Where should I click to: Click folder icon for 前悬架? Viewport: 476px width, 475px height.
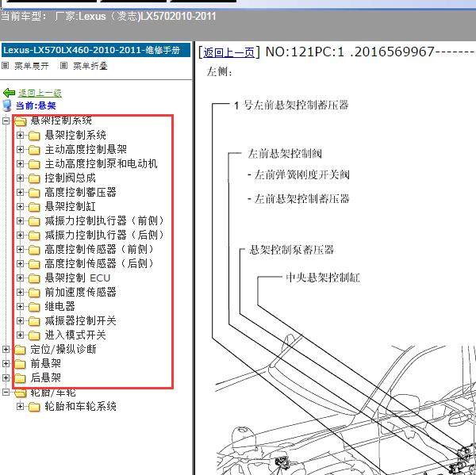click(x=20, y=364)
